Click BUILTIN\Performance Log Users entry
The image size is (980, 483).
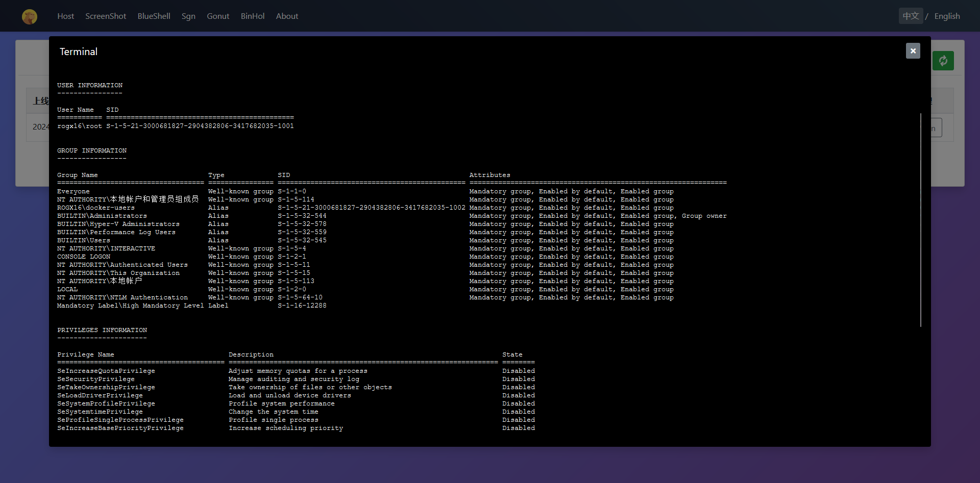point(116,232)
